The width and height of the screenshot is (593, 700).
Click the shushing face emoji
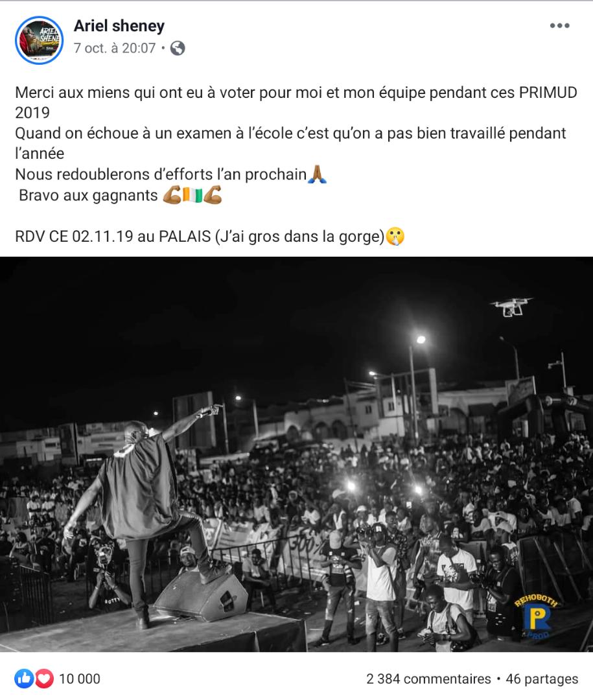[395, 236]
